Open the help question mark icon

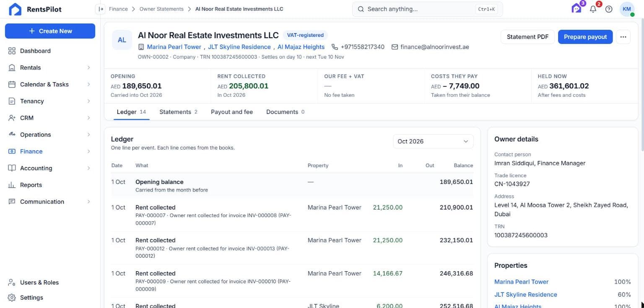[609, 9]
